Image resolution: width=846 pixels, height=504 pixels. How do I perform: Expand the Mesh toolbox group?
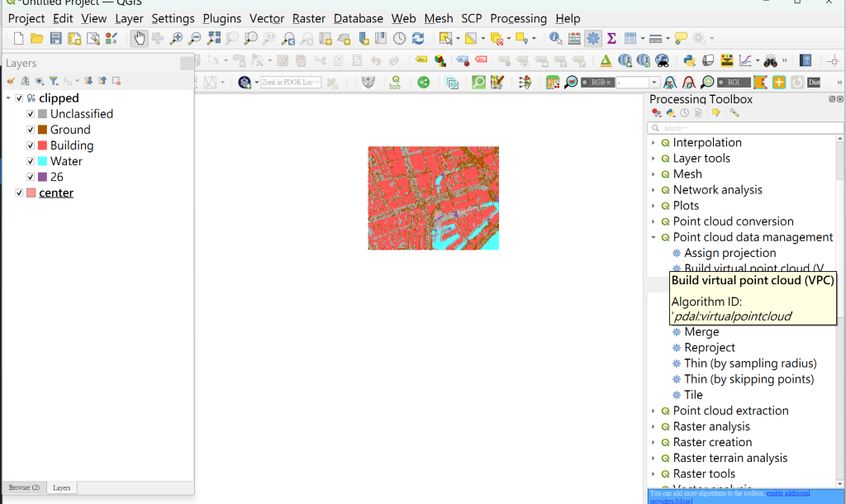click(x=654, y=174)
